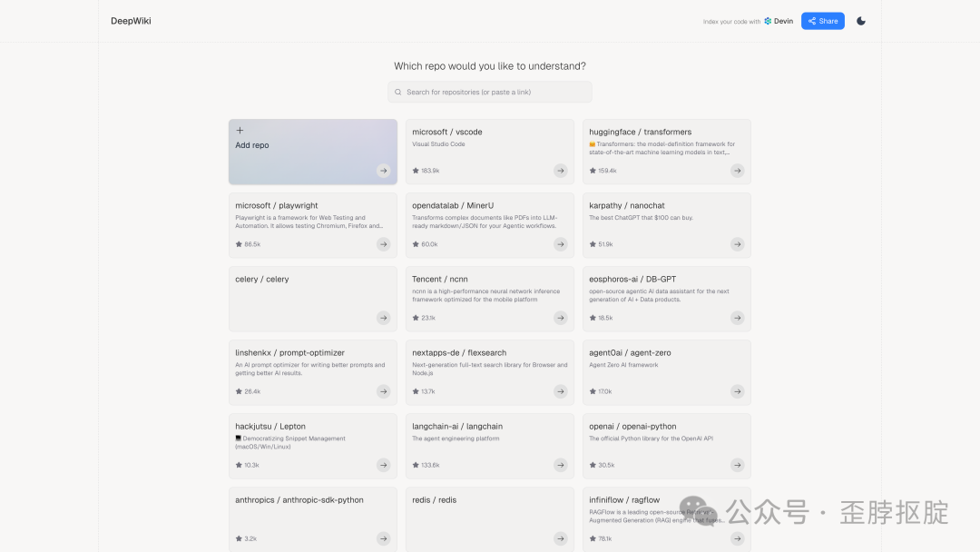Open arrow on openai / openai-python card
The height and width of the screenshot is (552, 980).
[738, 465]
